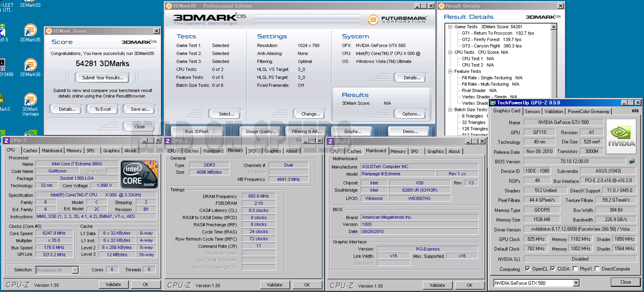Toggle the OpenCL checkbox in GPU-Z
The image size is (644, 292).
pyautogui.click(x=528, y=269)
